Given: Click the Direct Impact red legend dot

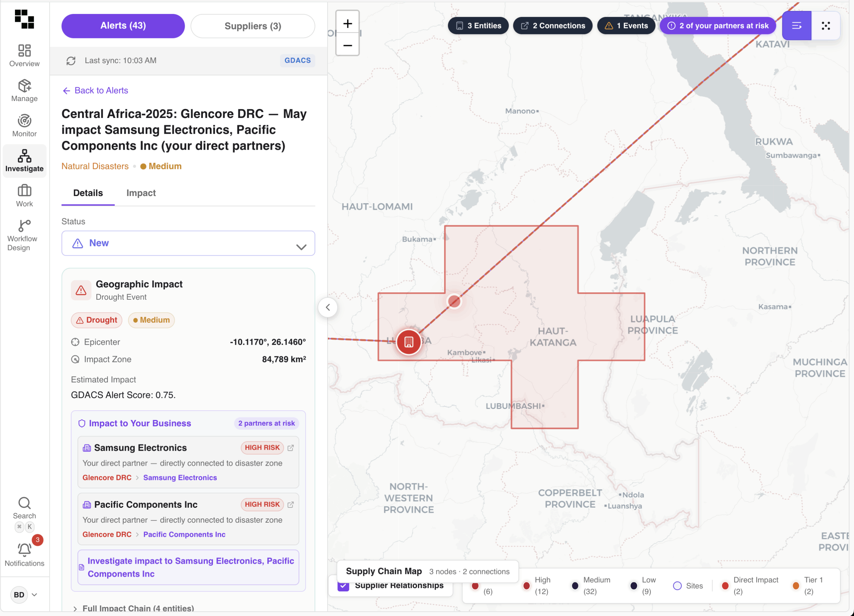Looking at the screenshot, I should [x=725, y=586].
